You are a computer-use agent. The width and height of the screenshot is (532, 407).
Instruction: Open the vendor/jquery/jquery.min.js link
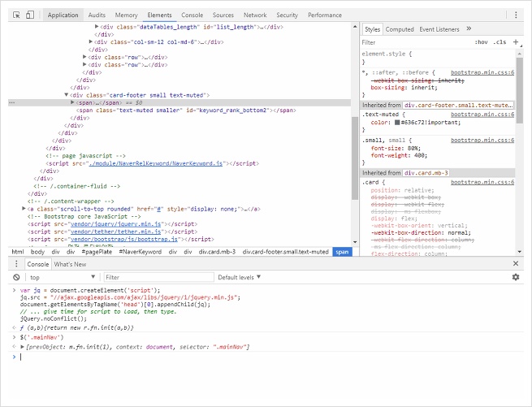(x=115, y=224)
